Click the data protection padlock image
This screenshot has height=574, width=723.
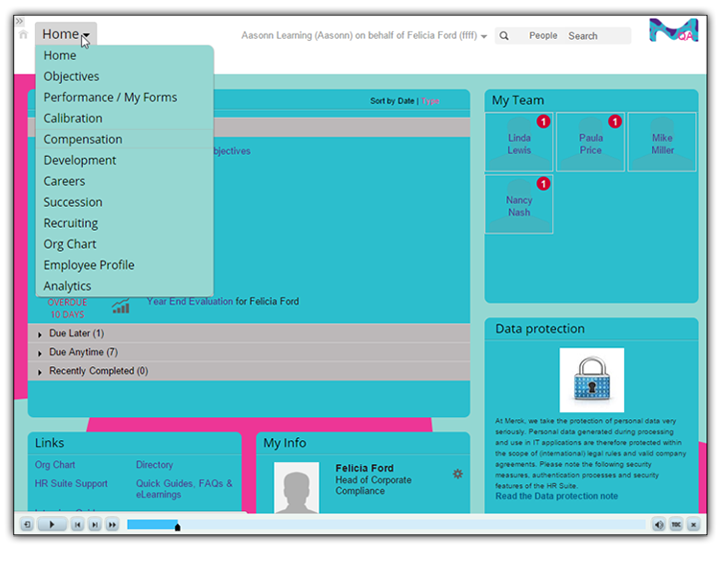[x=591, y=380]
